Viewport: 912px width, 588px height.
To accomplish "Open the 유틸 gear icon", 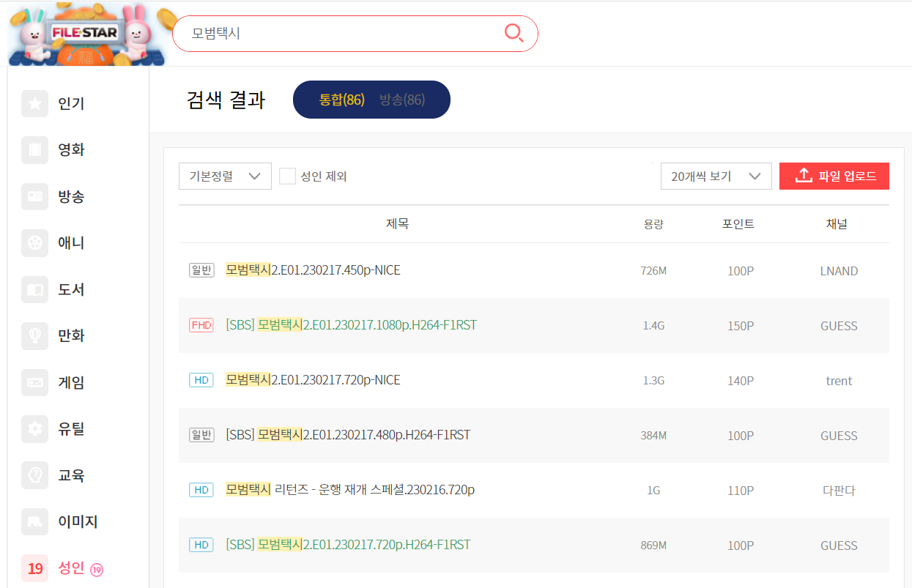I will pos(35,428).
